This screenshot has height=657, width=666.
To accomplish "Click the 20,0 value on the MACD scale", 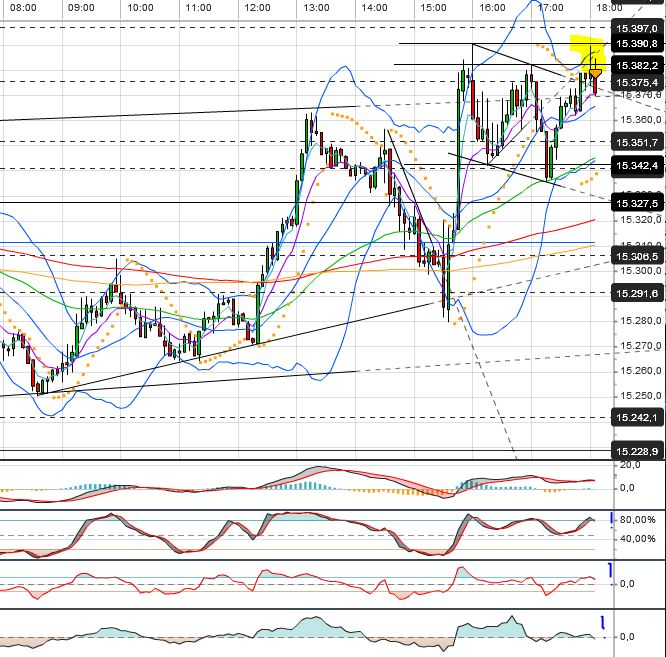I will pyautogui.click(x=630, y=465).
